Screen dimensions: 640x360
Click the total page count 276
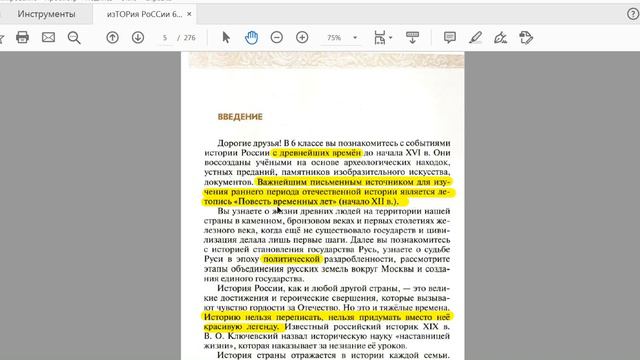coord(189,38)
